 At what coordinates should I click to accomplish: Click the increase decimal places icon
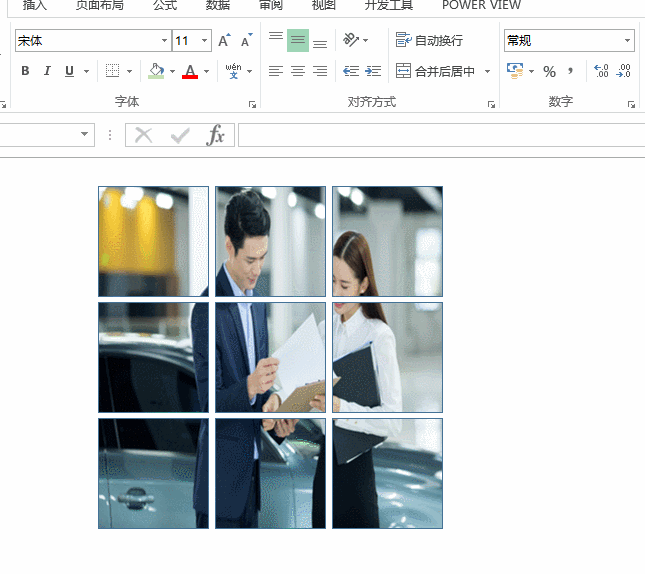[601, 71]
